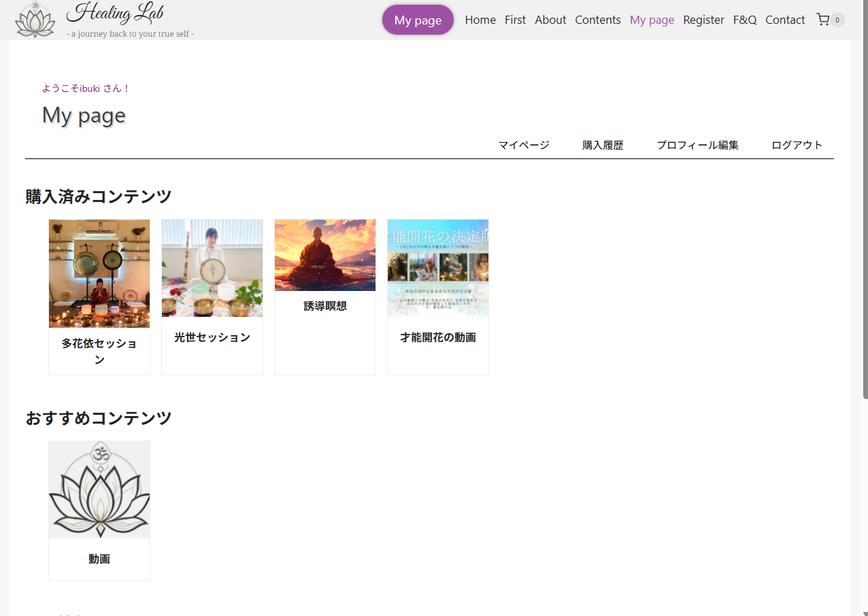
Task: Open the Register menu item
Action: 703,20
